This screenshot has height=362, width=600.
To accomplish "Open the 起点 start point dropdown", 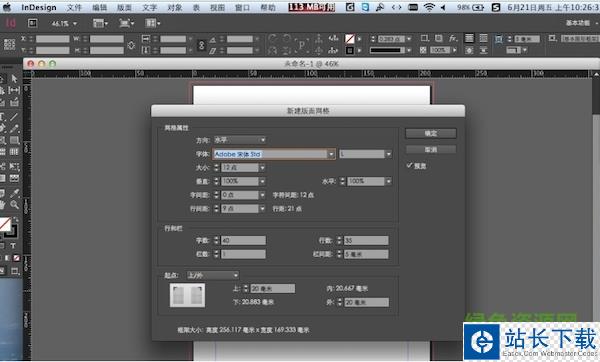I will [x=212, y=275].
